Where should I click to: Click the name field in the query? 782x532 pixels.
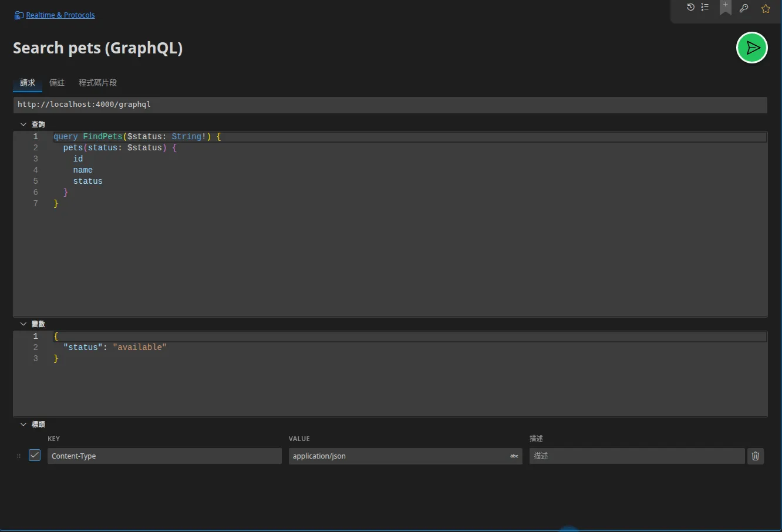(x=83, y=170)
